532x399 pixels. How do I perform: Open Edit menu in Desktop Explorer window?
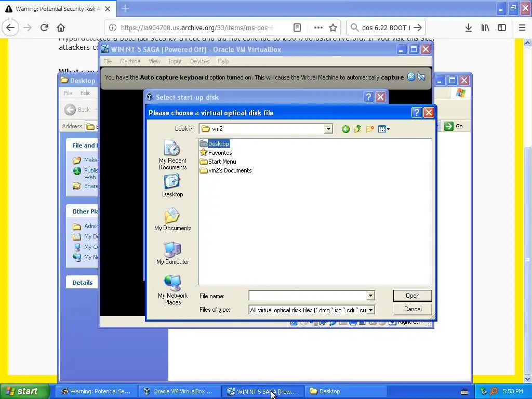(85, 93)
